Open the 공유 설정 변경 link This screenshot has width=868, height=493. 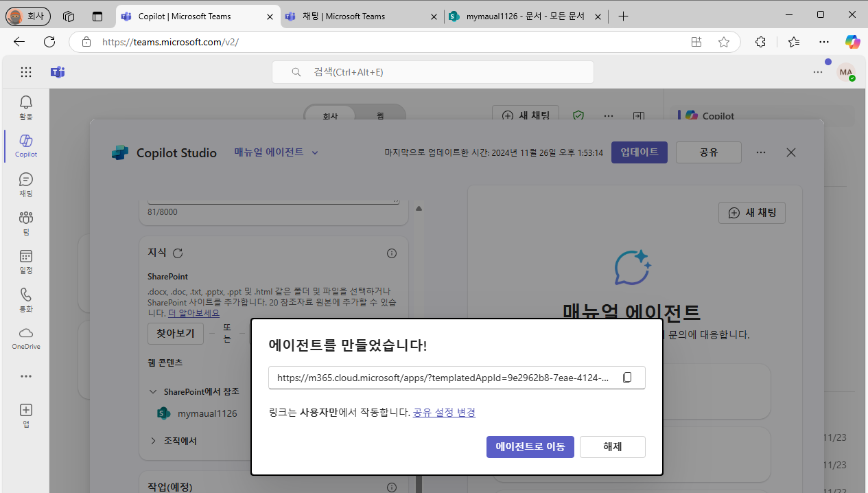(x=444, y=412)
